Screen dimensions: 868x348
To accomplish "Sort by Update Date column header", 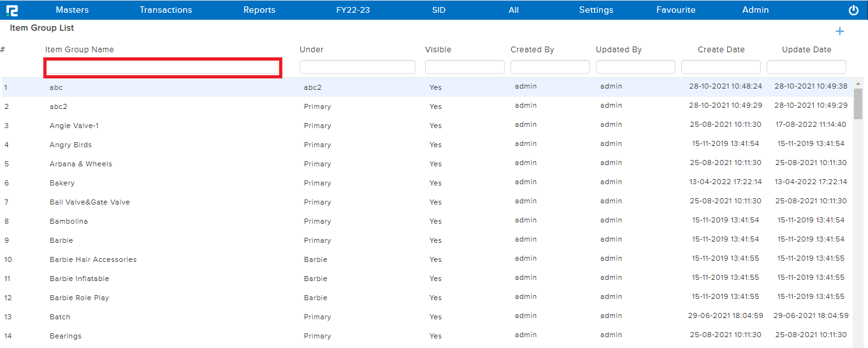I will (x=806, y=50).
